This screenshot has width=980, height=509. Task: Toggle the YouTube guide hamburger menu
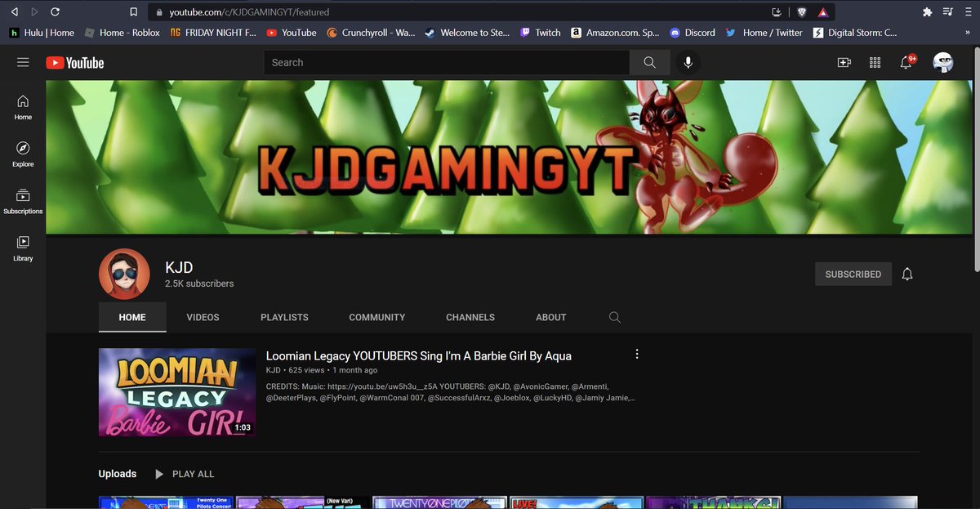[x=23, y=63]
